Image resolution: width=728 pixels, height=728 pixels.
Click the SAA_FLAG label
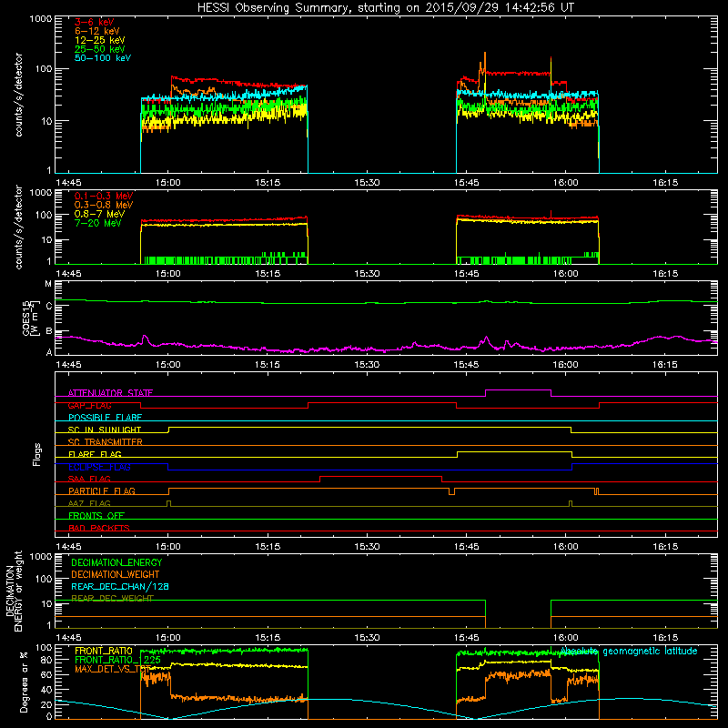click(x=89, y=479)
